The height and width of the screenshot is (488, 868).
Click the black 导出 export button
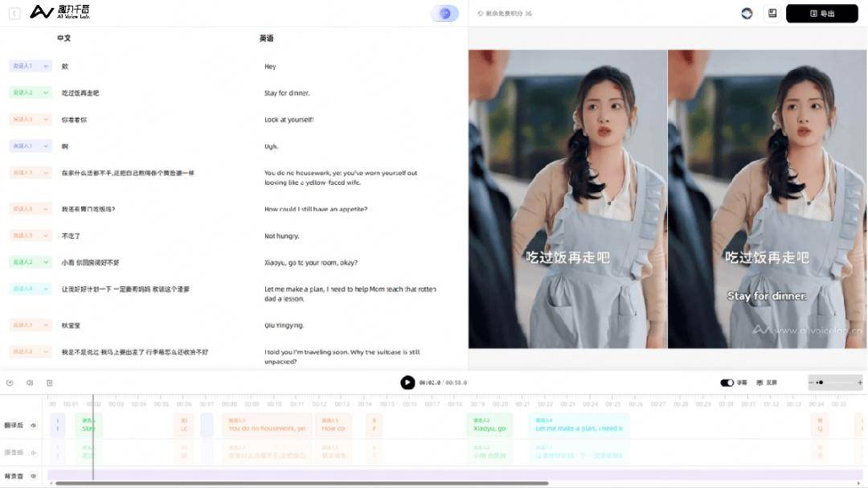(x=821, y=13)
